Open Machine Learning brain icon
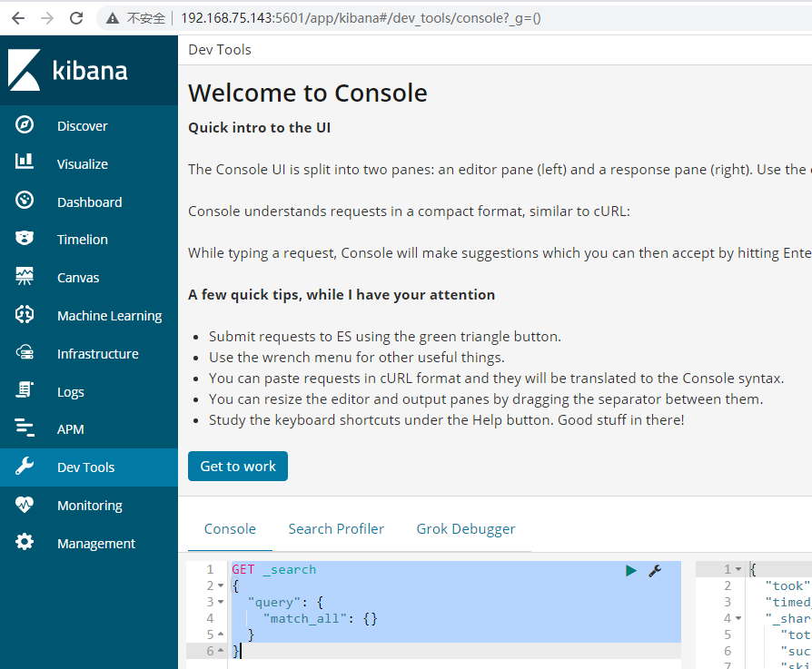The width and height of the screenshot is (812, 669). (x=25, y=314)
